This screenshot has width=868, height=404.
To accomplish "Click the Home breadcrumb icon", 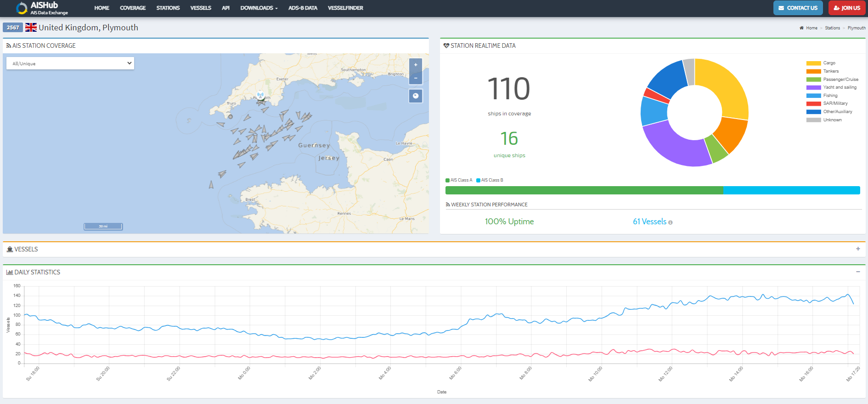I will (801, 28).
